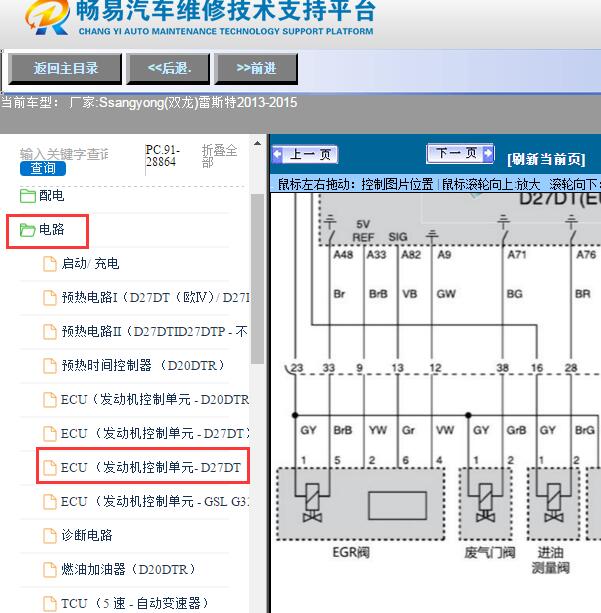This screenshot has width=601, height=613.
Task: Click the page icon beside ECU GSL G32
Action: 50,502
